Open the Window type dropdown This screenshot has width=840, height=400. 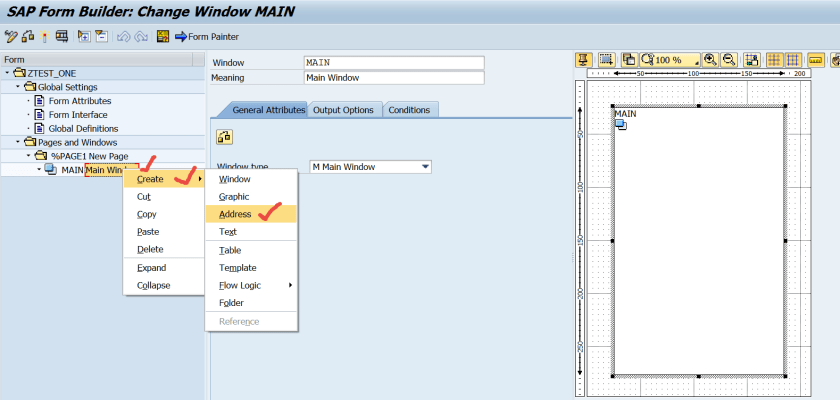pos(425,167)
